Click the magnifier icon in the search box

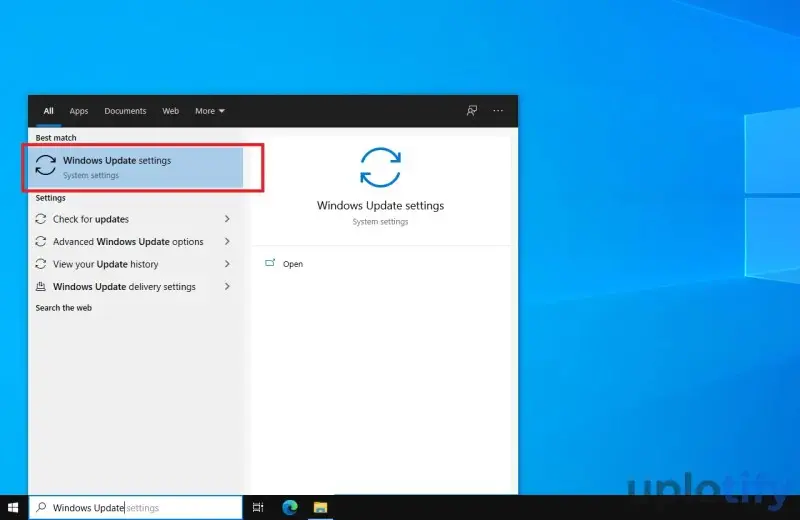point(41,507)
